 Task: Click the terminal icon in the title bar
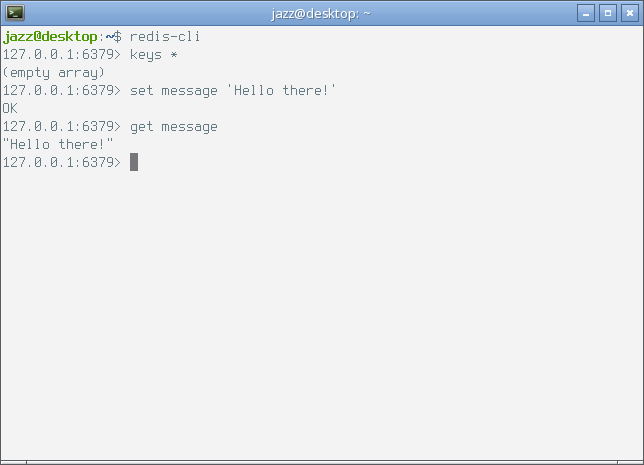tap(15, 13)
